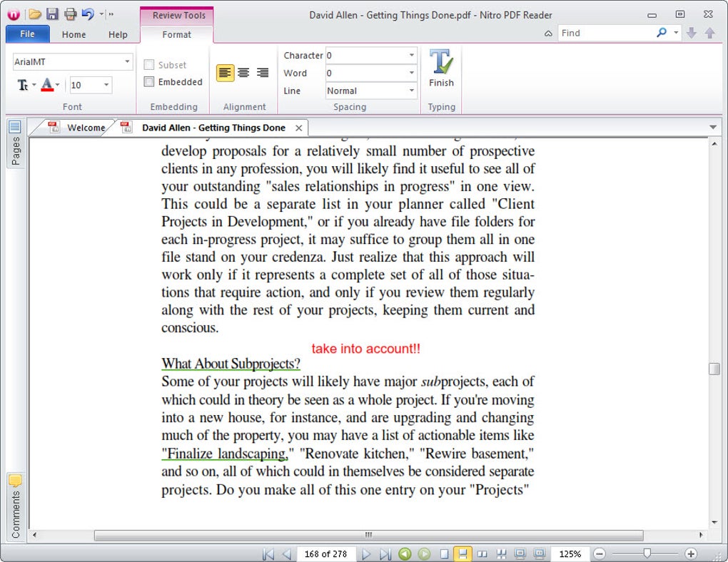This screenshot has height=562, width=728.
Task: Click the red 'take into account!!' annotation
Action: [366, 349]
